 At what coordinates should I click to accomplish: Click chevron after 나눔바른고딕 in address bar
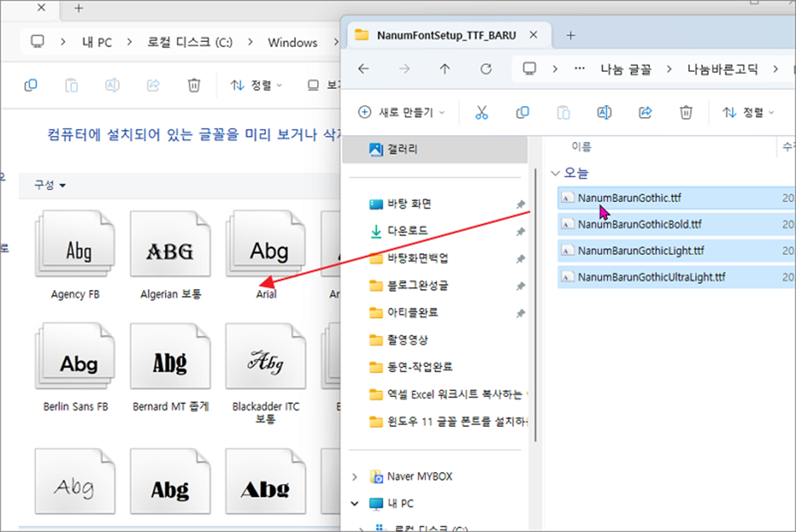[775, 69]
